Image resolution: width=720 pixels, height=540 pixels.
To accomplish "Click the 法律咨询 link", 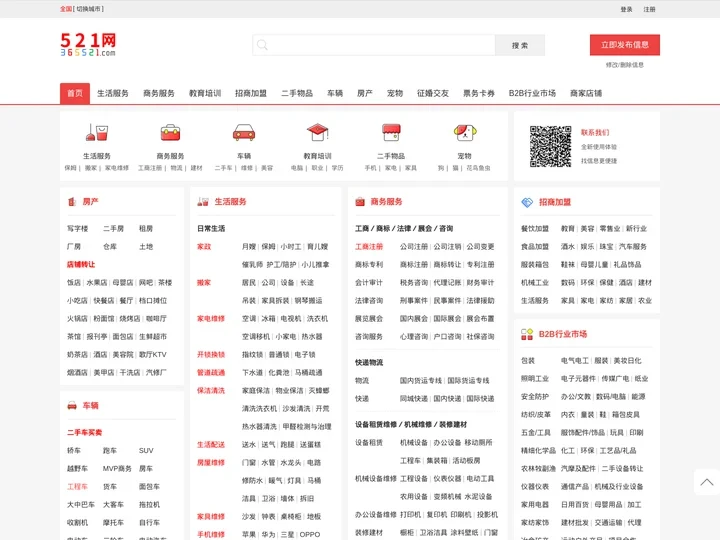I will click(x=369, y=300).
